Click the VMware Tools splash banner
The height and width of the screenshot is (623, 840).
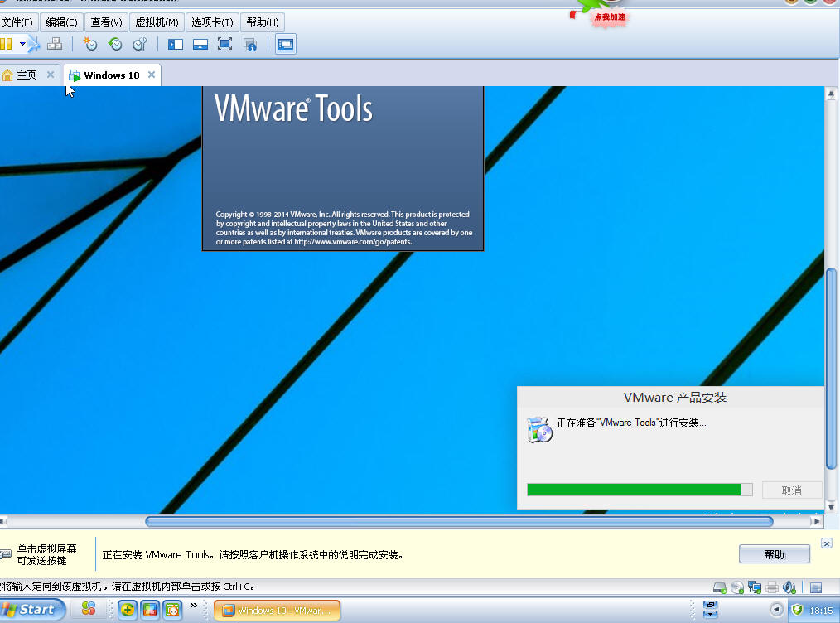(343, 168)
